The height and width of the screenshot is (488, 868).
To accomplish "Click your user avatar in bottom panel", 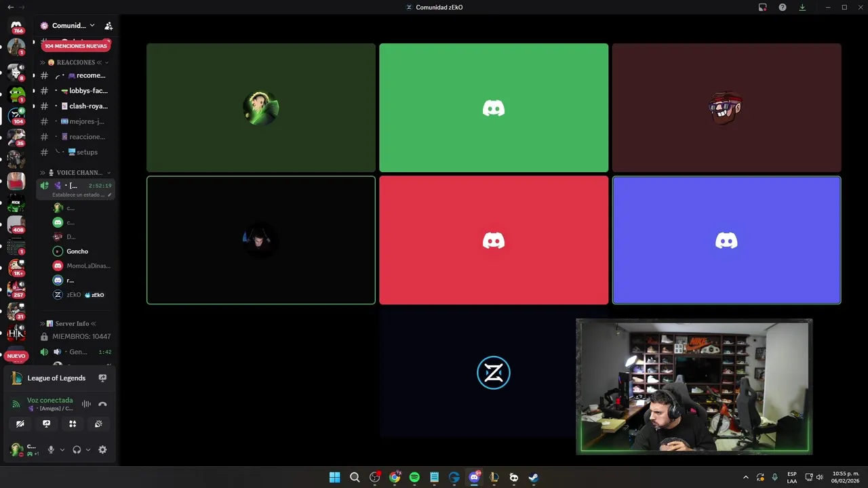I will tap(16, 449).
